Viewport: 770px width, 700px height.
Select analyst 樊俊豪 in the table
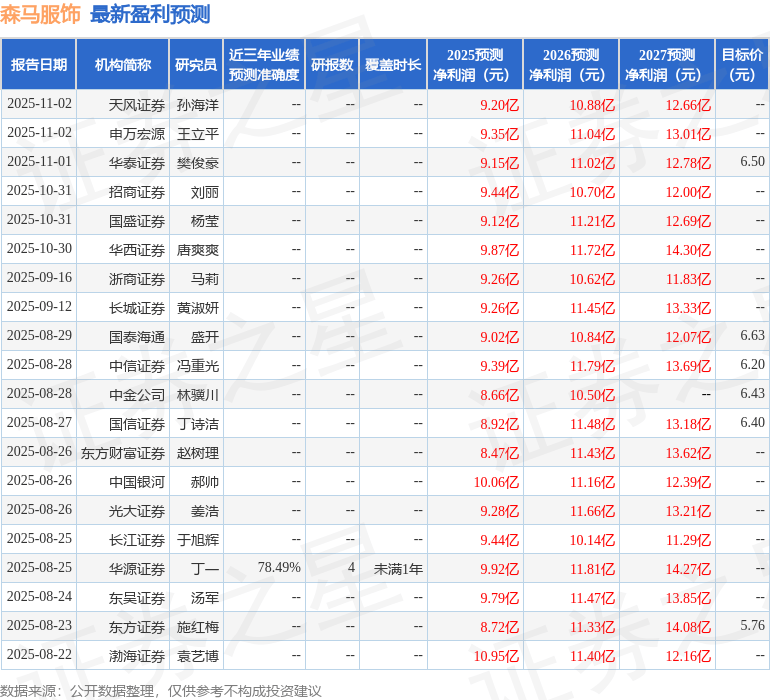pos(198,162)
